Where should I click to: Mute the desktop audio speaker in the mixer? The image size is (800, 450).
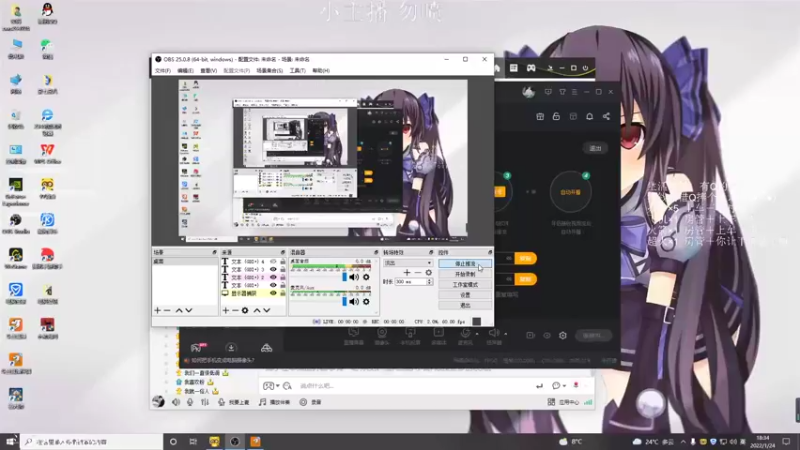(x=354, y=277)
